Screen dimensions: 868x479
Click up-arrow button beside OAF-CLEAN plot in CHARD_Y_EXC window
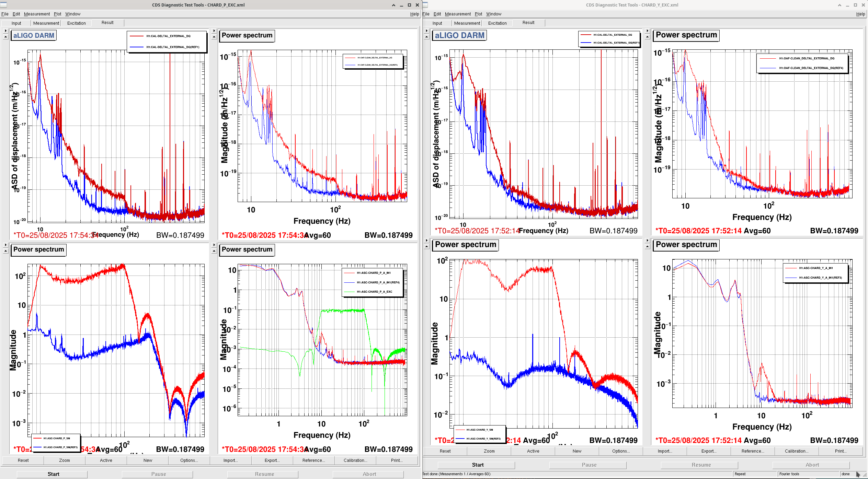(648, 37)
